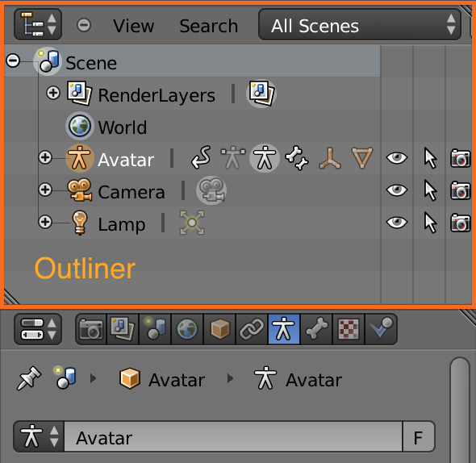The width and height of the screenshot is (476, 463).
Task: Open the View menu in outliner
Action: tap(134, 26)
